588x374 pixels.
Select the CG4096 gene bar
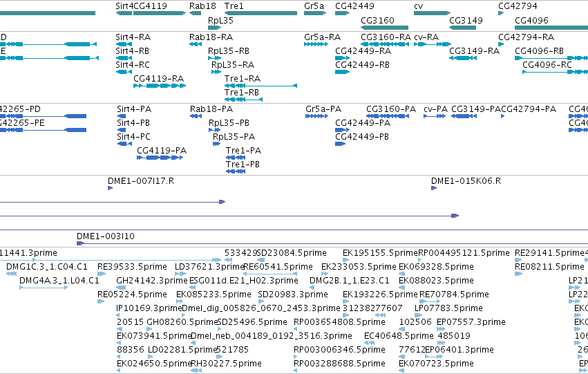[551, 28]
